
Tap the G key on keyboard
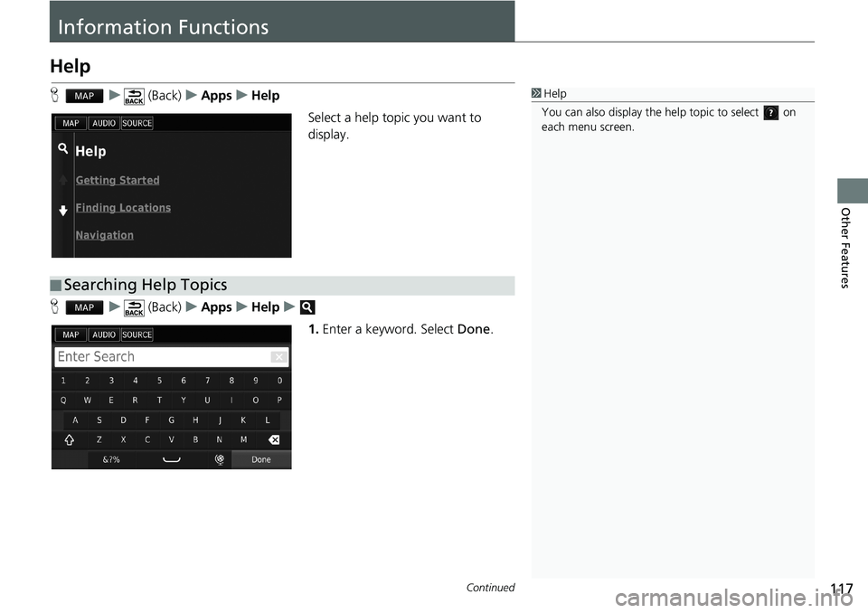(171, 420)
